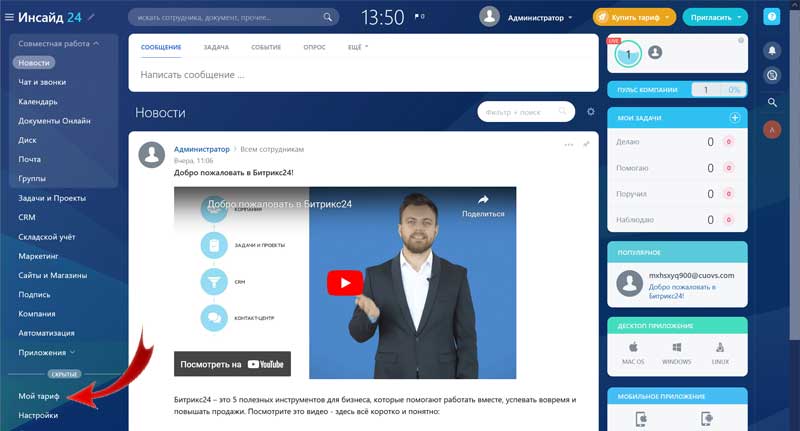The height and width of the screenshot is (431, 800).
Task: Open notifications bell in right sidebar
Action: 771,50
